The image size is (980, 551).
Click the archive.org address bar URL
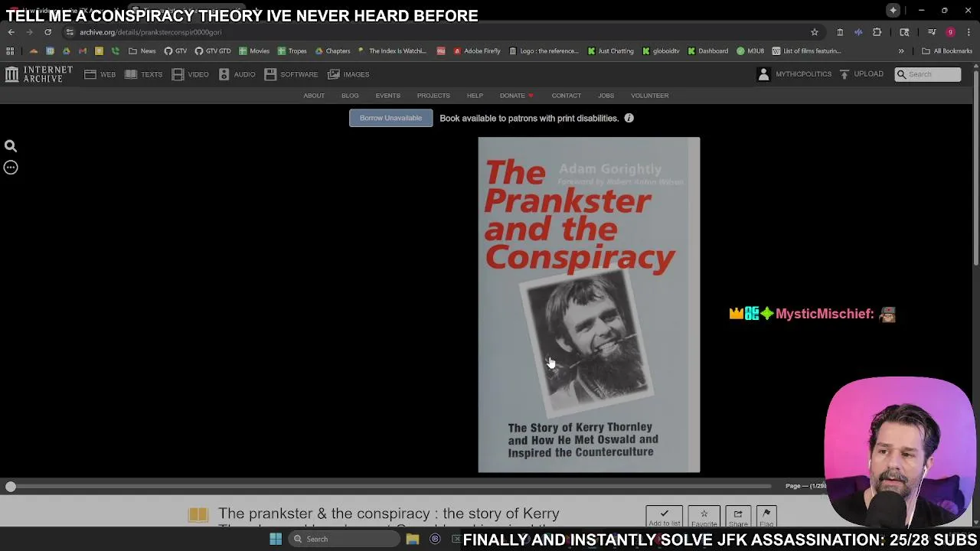point(150,32)
